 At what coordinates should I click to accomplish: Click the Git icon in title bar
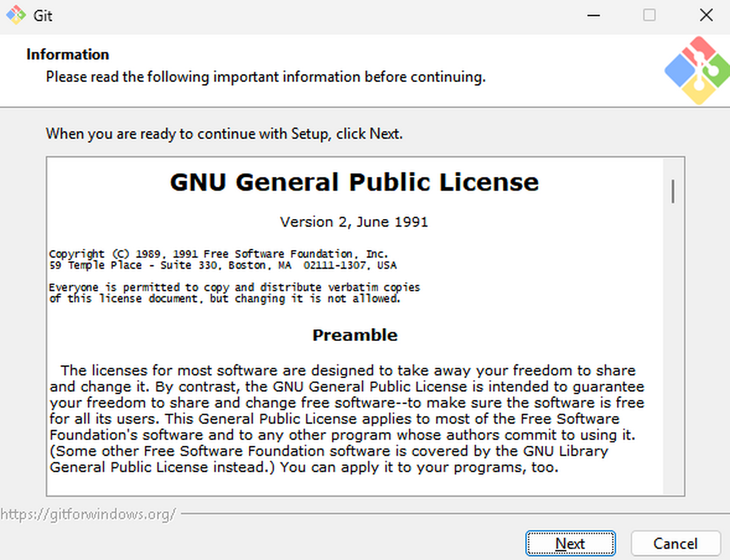15,15
